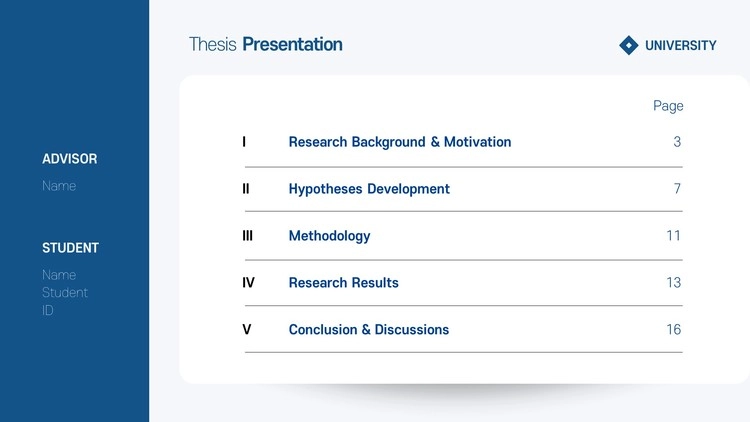Open Research Background & Motivation section
The width and height of the screenshot is (750, 422).
click(399, 142)
